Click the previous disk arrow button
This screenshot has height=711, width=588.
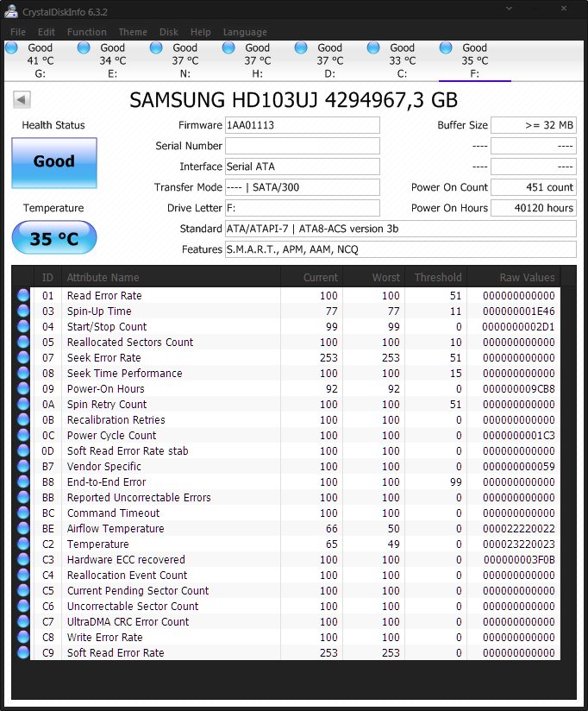tap(22, 99)
